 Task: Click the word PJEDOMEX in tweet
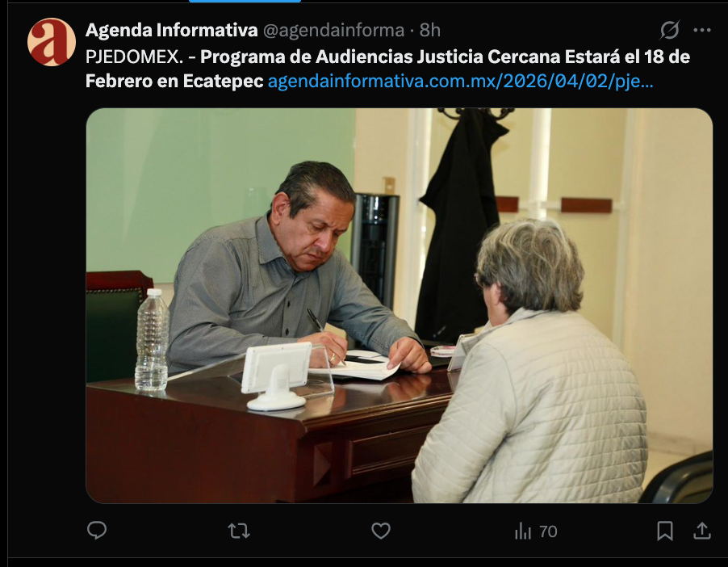[x=134, y=57]
